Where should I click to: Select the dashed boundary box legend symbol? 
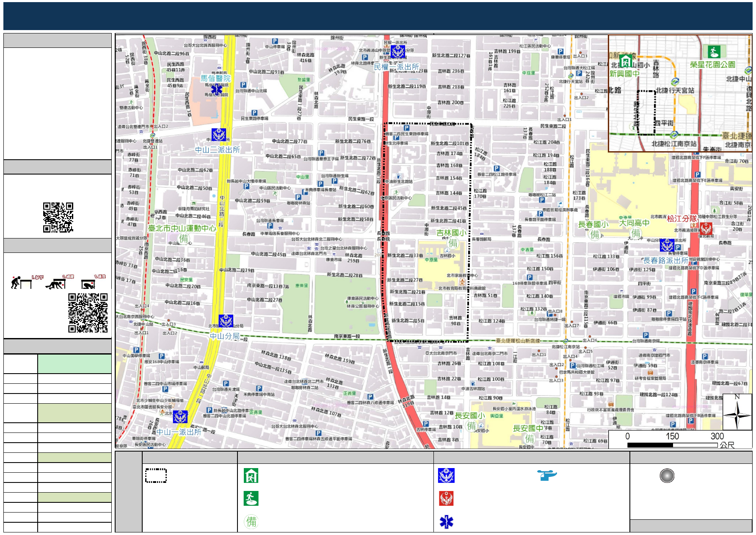coord(156,476)
